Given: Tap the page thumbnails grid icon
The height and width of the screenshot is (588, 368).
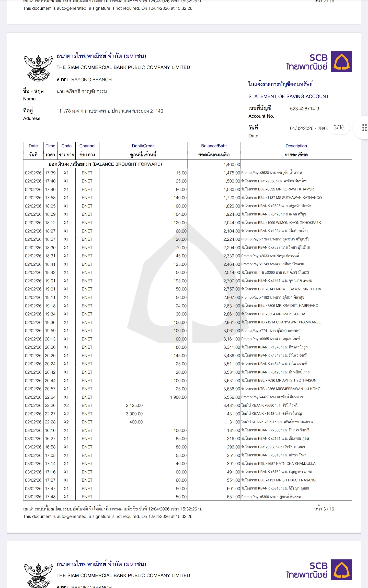Looking at the screenshot, I should [364, 127].
